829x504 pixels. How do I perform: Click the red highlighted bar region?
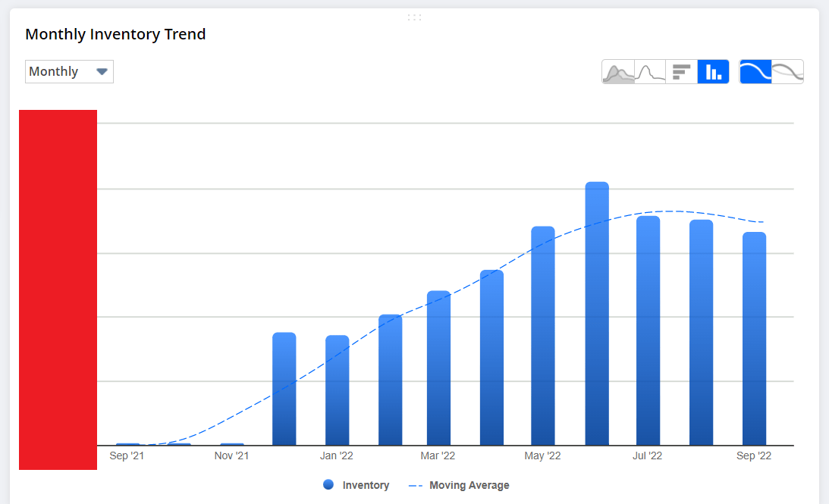pyautogui.click(x=58, y=290)
